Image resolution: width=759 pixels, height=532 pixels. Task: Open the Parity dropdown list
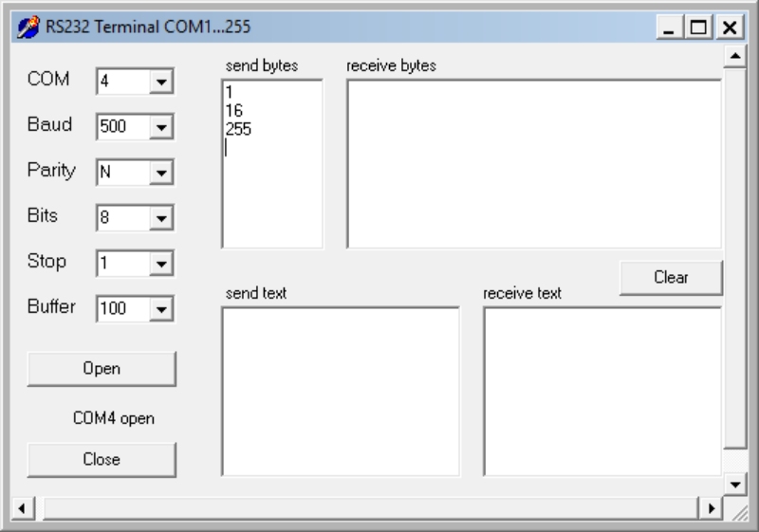pyautogui.click(x=161, y=173)
